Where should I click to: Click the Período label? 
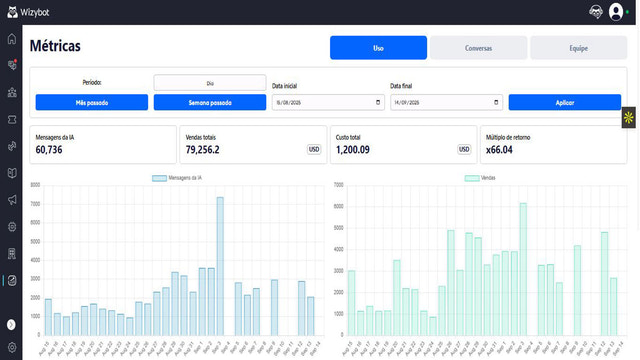(92, 82)
